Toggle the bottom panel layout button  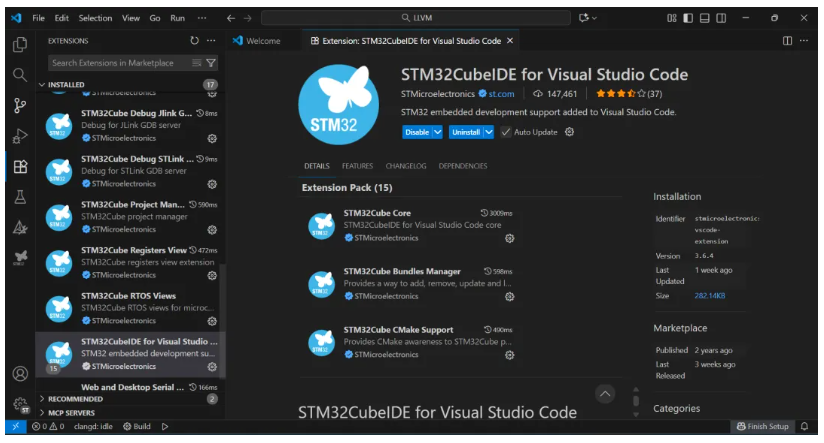tap(705, 18)
